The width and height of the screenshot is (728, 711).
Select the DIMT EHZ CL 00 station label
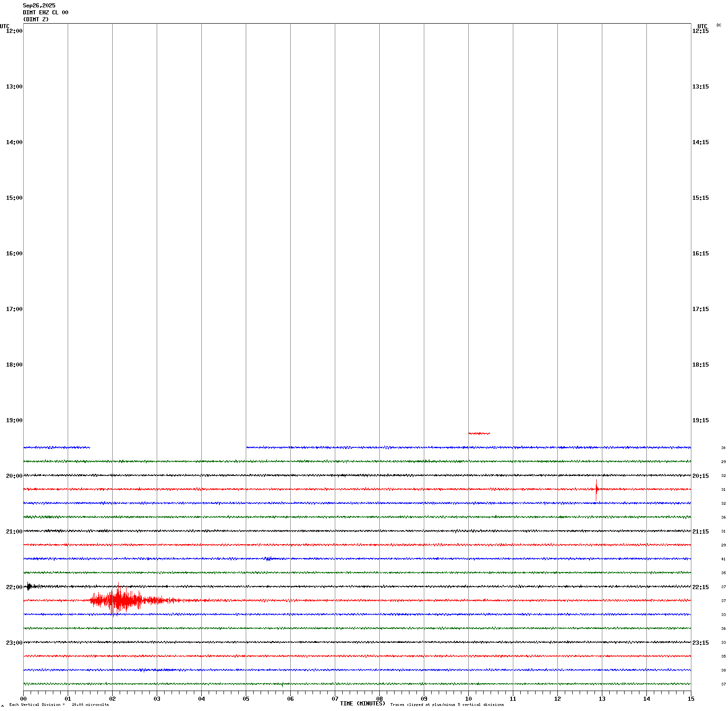(45, 13)
